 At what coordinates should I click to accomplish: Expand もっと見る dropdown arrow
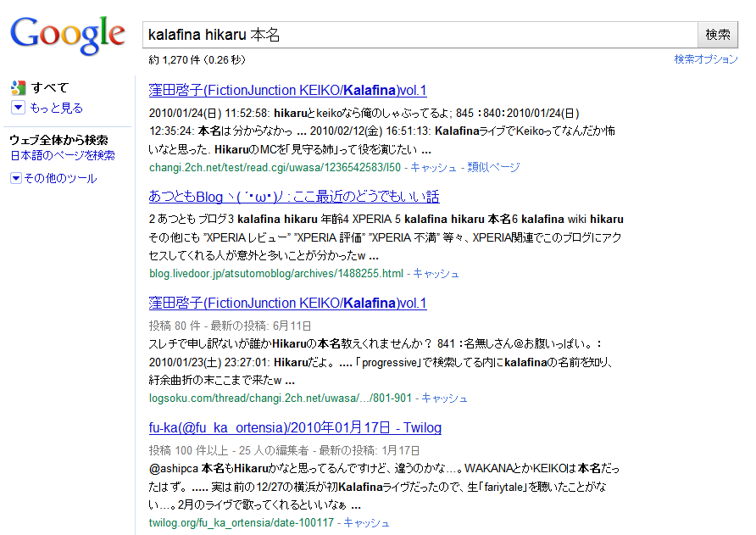(x=18, y=108)
